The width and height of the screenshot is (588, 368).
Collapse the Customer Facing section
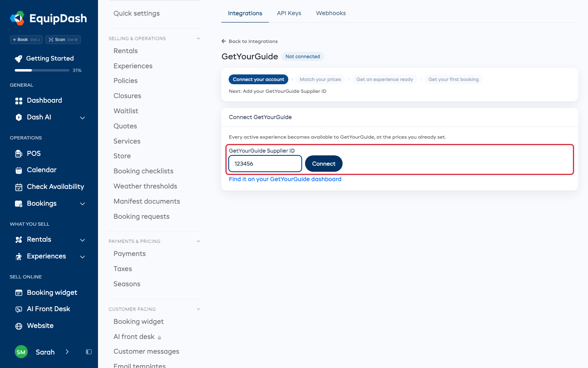point(198,309)
